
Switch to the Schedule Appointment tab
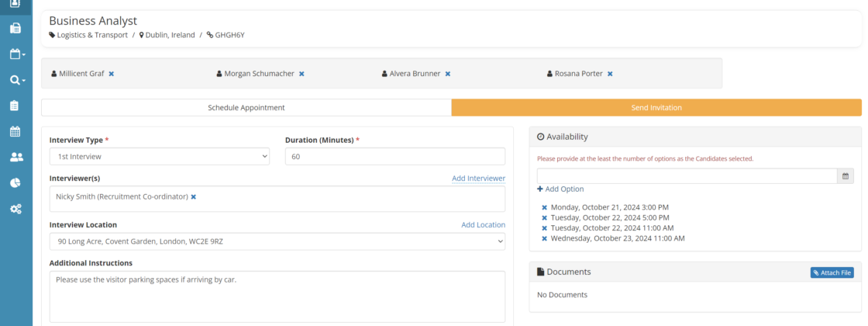(246, 108)
